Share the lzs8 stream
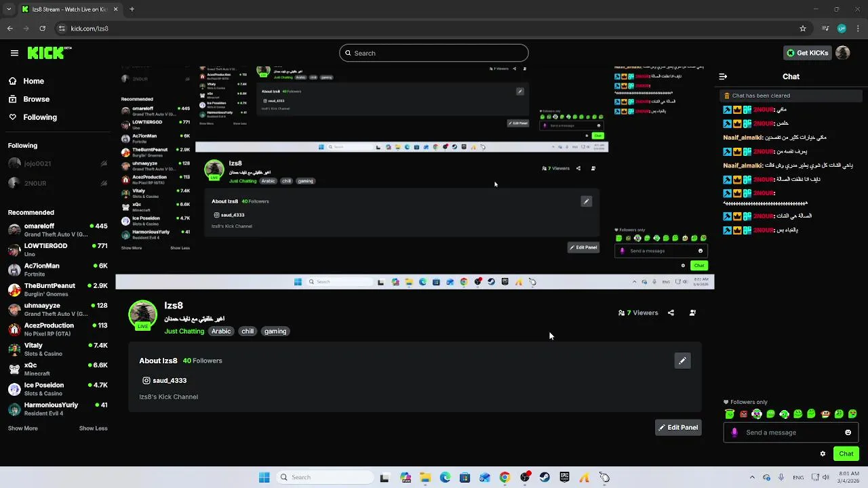 pyautogui.click(x=671, y=312)
